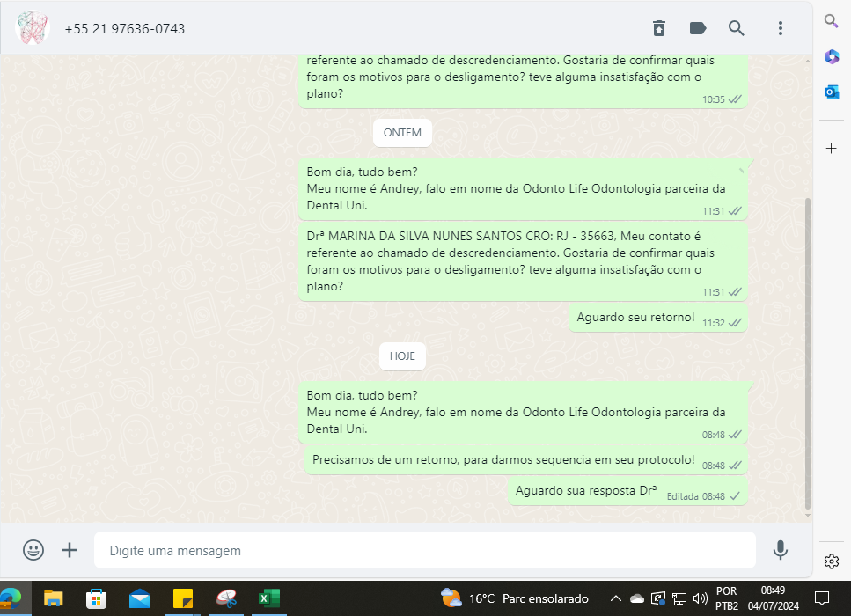
Task: Add a sidebar app with plus button
Action: pos(832,148)
